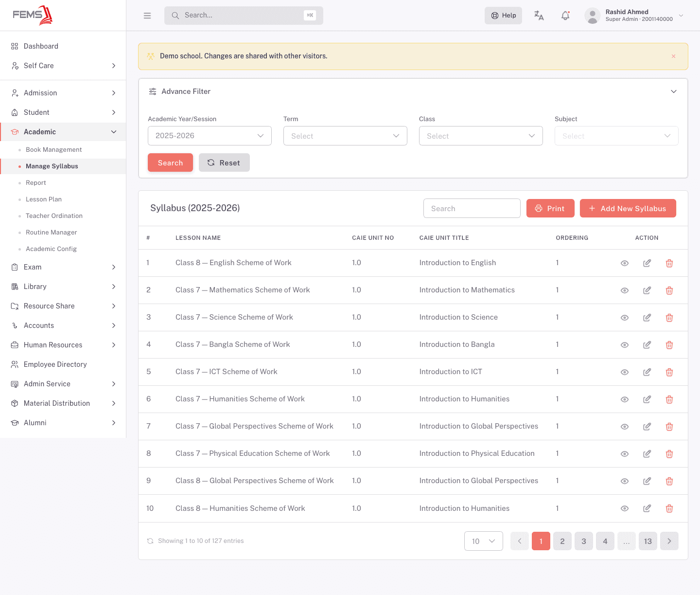Edit Class 7 Mathematics Scheme of Work
Viewport: 700px width, 595px height.
click(647, 290)
